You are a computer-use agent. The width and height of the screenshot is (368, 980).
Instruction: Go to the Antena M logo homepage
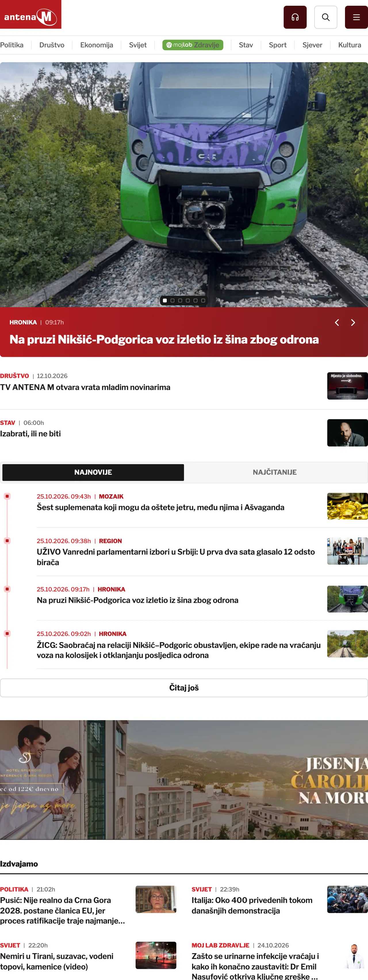point(30,14)
